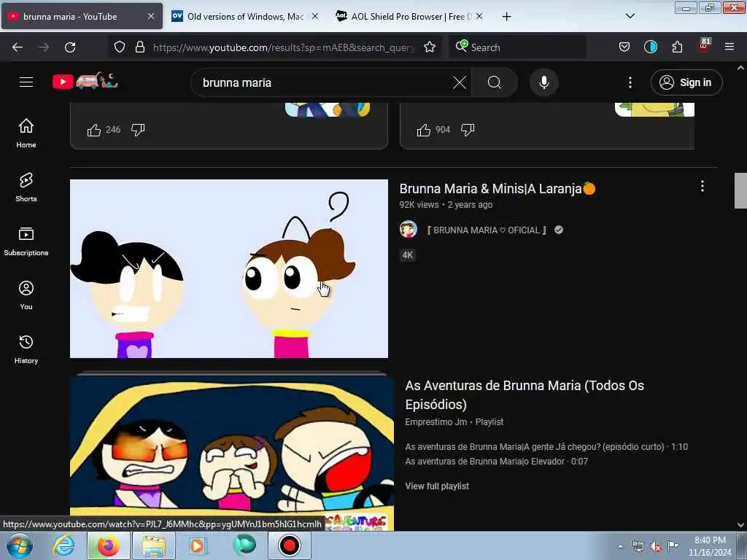Viewport: 747px width, 560px height.
Task: Open Subscriptions in the sidebar
Action: (26, 241)
